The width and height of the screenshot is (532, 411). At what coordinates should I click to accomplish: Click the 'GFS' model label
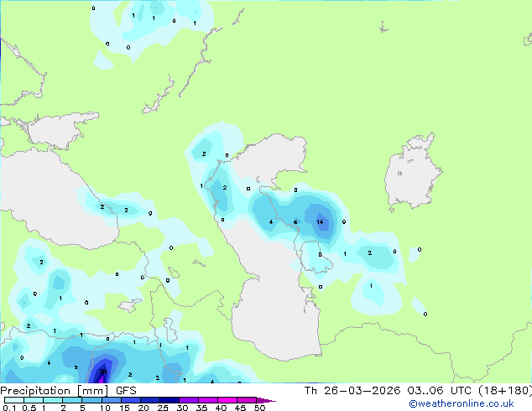coord(126,391)
